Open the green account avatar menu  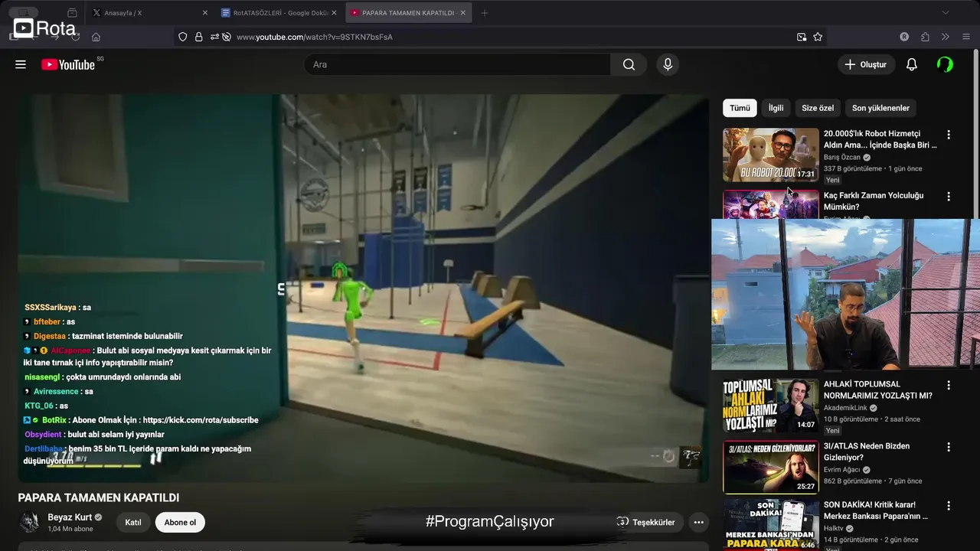(x=945, y=64)
